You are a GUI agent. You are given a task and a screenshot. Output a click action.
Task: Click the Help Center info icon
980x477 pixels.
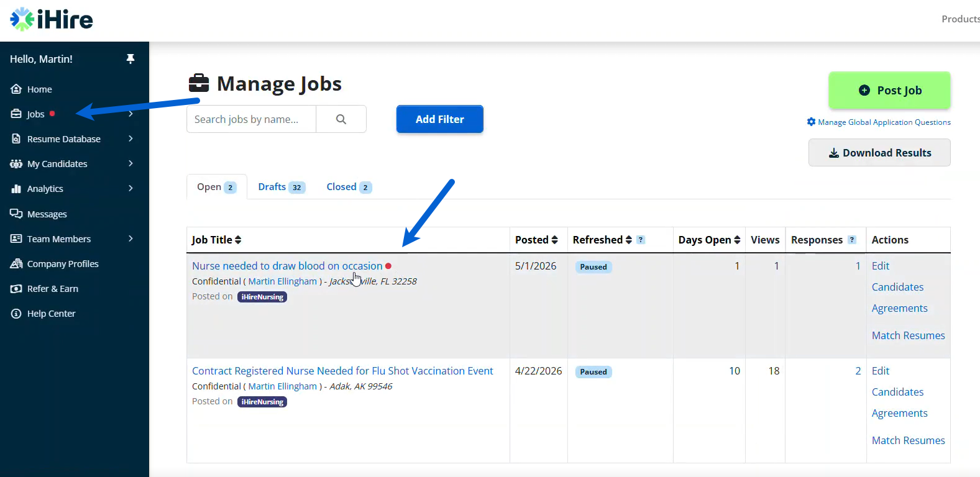[16, 314]
